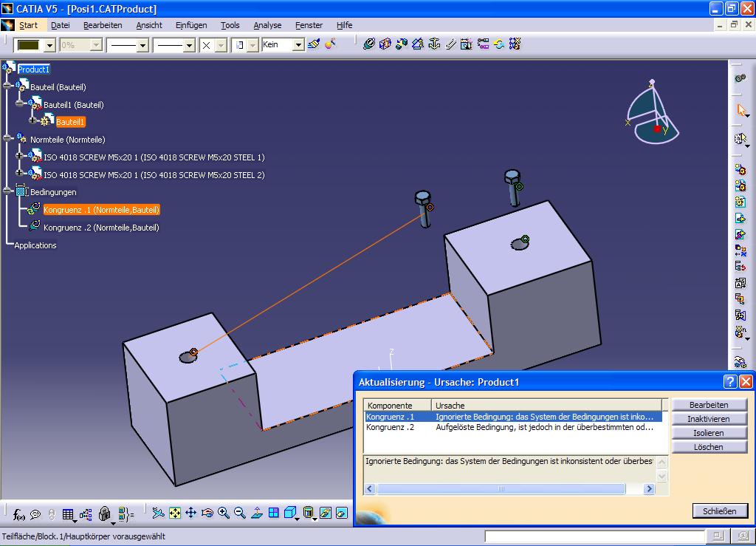
Task: Click the dark fill color swatch
Action: tap(29, 45)
